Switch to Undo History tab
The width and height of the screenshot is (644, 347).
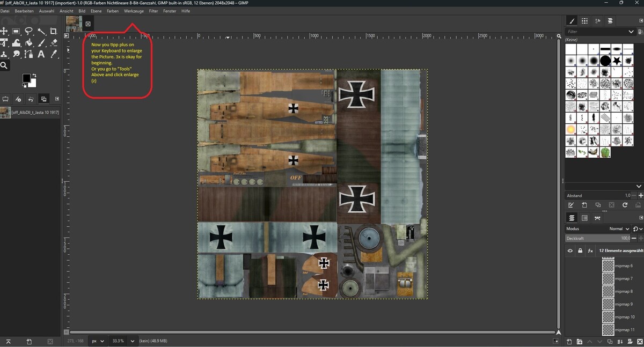pos(31,99)
